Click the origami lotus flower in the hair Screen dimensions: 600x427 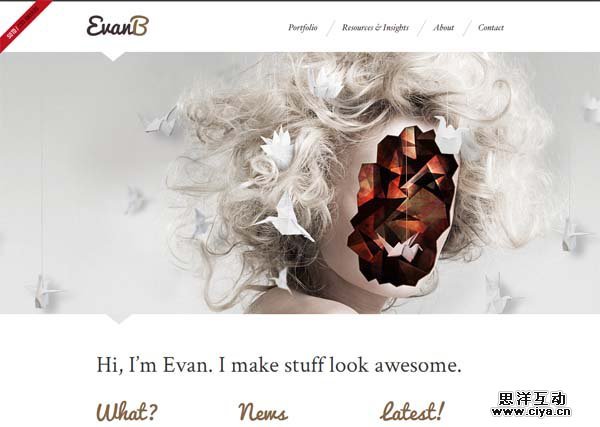pyautogui.click(x=279, y=148)
